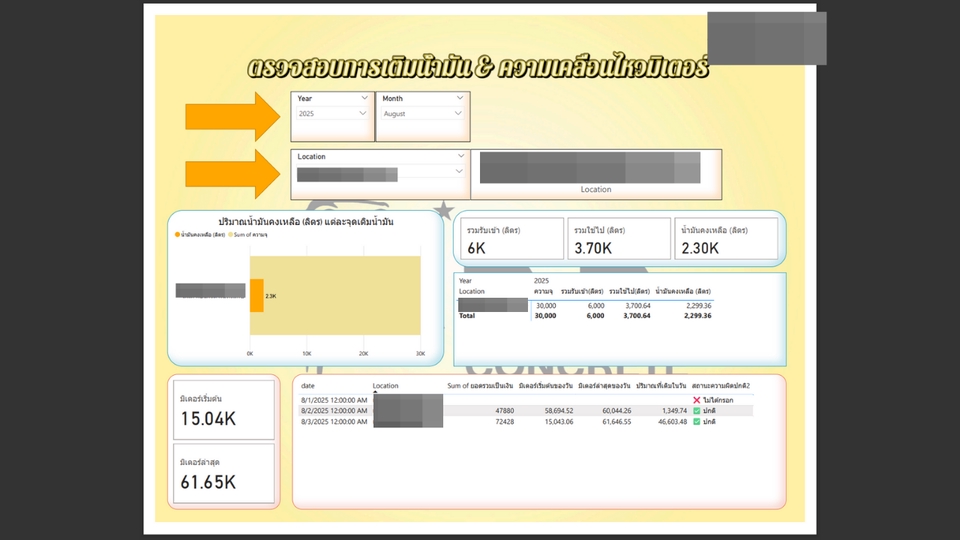The width and height of the screenshot is (960, 540).
Task: Click the 60,044.26 latest meter cell
Action: [617, 411]
